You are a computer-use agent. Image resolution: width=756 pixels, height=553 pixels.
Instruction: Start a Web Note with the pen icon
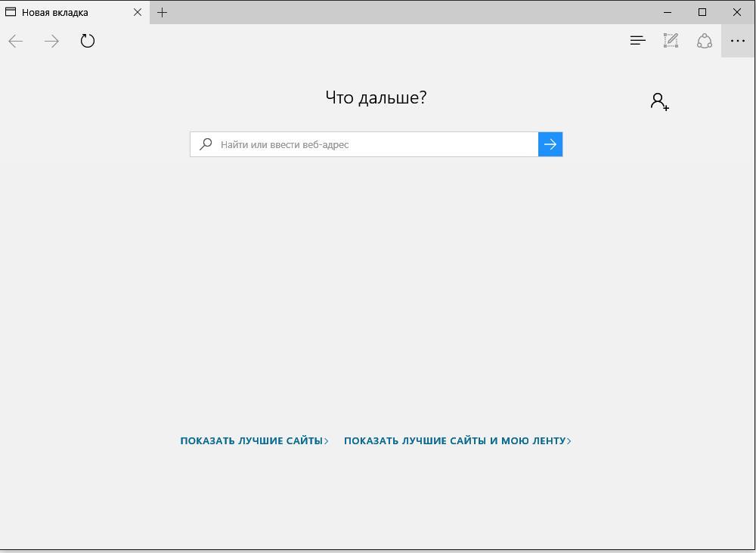[671, 41]
